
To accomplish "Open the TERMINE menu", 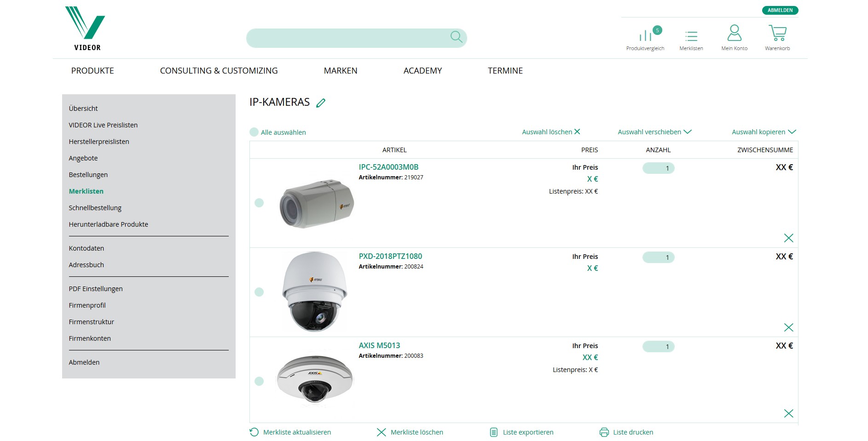I will 505,71.
